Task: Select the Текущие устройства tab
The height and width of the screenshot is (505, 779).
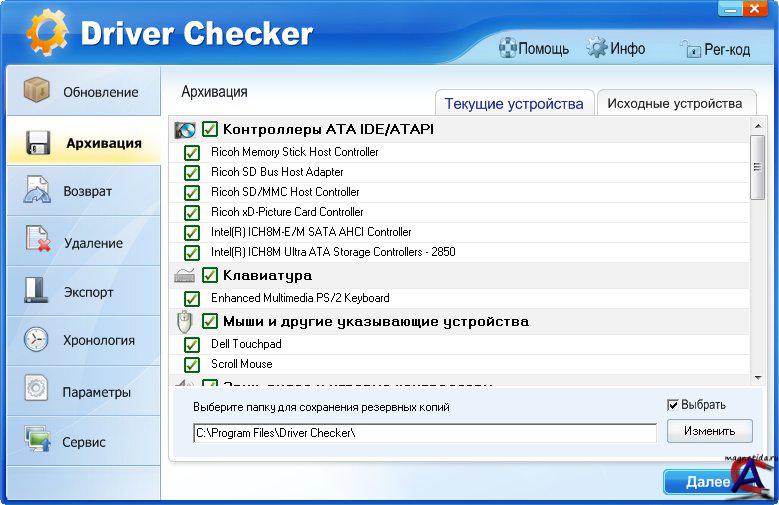Action: [x=513, y=104]
